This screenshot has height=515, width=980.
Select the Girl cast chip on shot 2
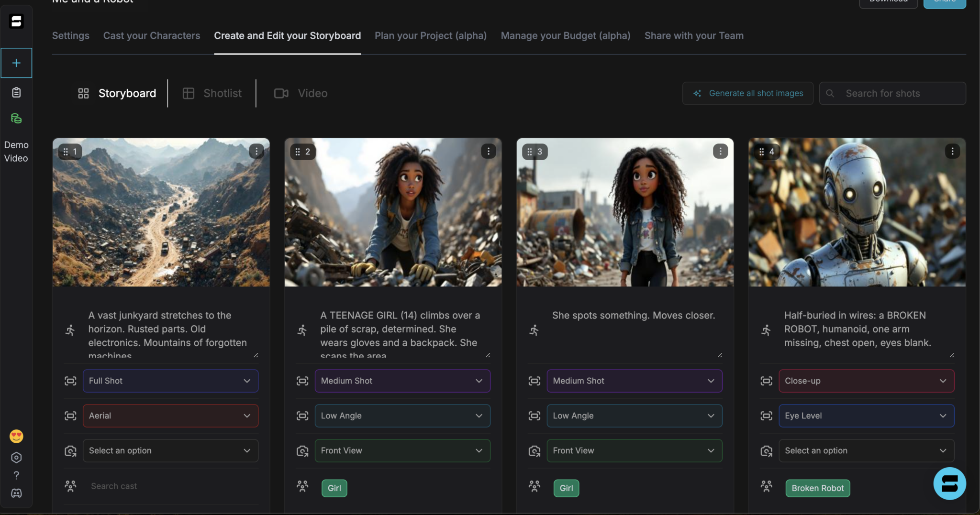[x=334, y=488]
